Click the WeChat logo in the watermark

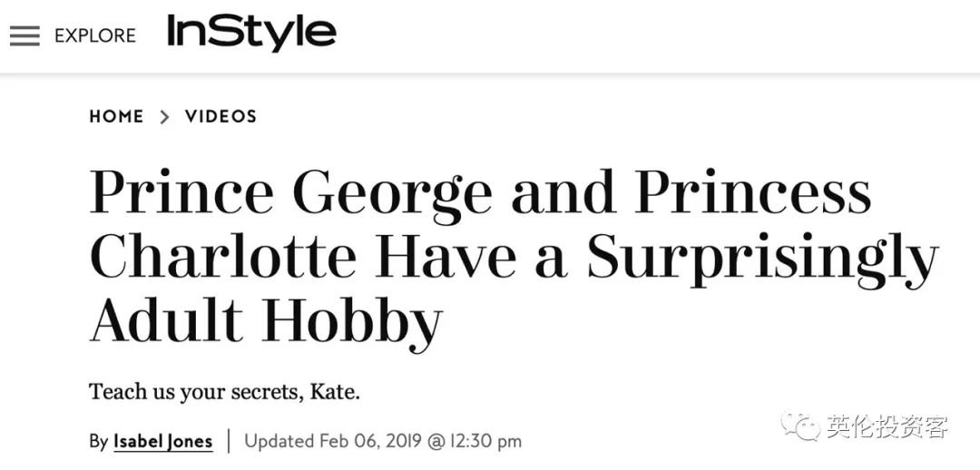pyautogui.click(x=800, y=426)
